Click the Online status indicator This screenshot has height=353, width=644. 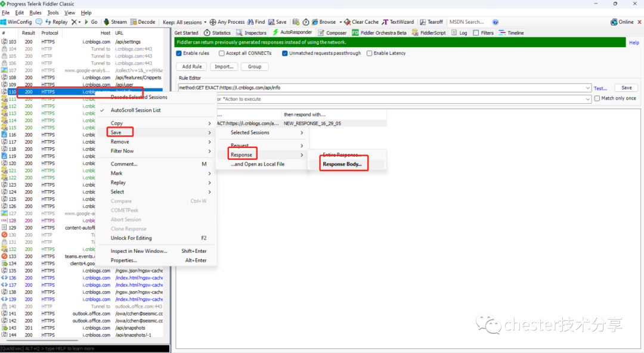pos(622,22)
